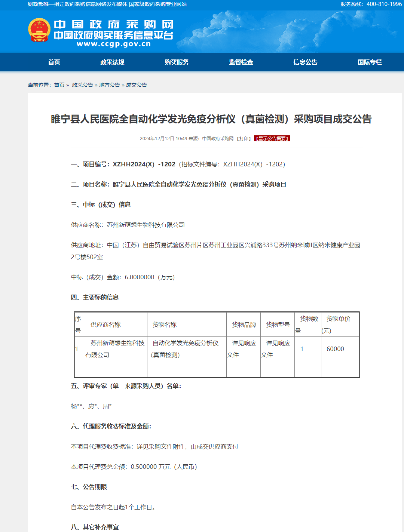Open the 政采法规 navigation menu item

pyautogui.click(x=112, y=62)
